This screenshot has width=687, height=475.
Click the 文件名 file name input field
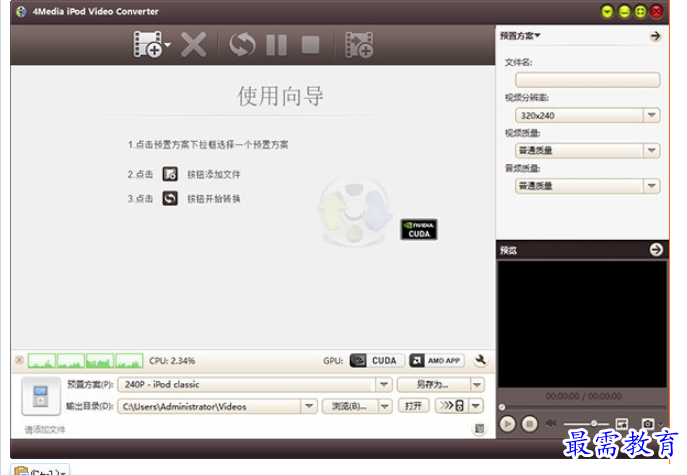[587, 80]
